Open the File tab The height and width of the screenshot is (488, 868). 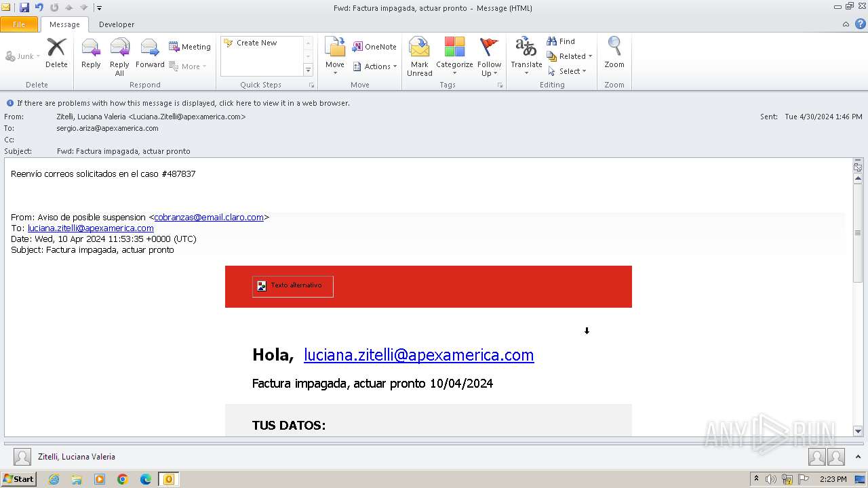pos(19,24)
